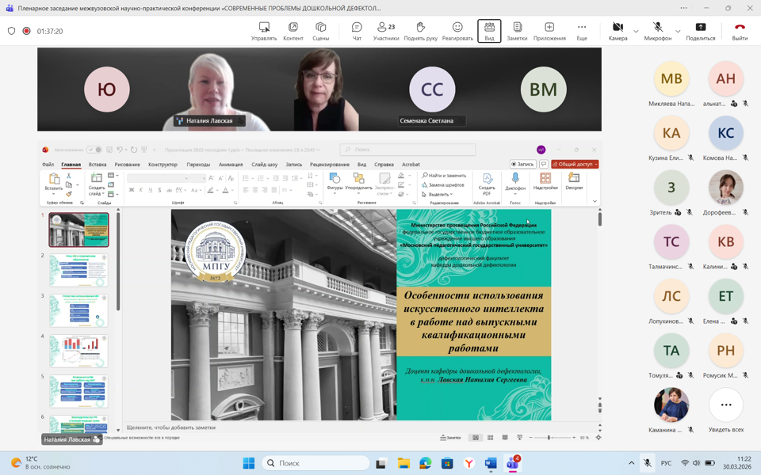Click the Выйти (Leave) call button
Screen dimensions: 761x475
pyautogui.click(x=739, y=31)
